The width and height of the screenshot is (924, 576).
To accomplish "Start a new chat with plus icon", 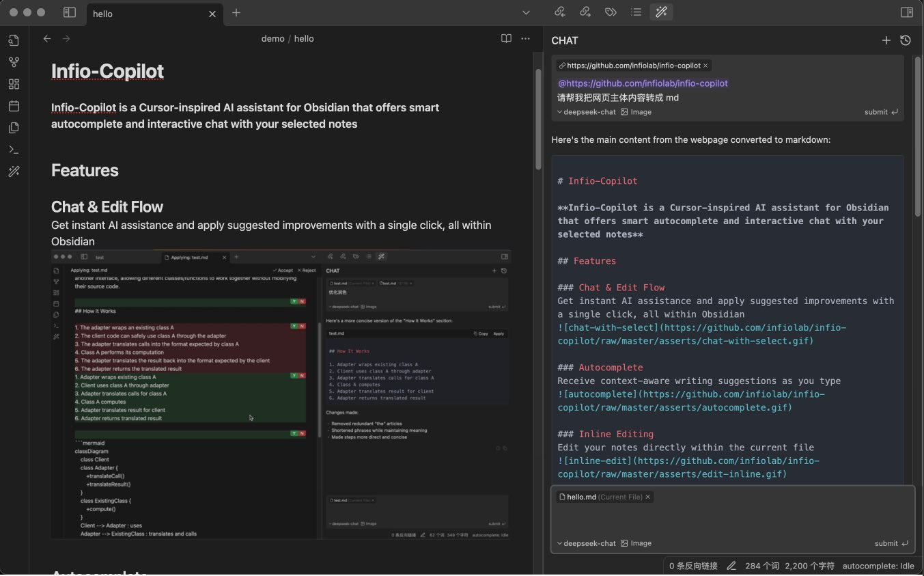I will pos(886,40).
